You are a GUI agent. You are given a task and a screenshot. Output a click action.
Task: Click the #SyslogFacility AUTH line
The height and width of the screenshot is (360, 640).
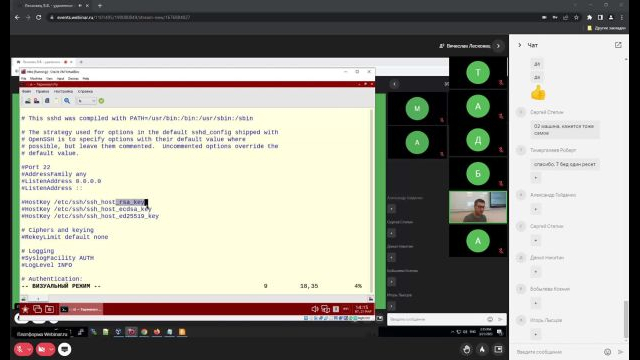coord(58,258)
